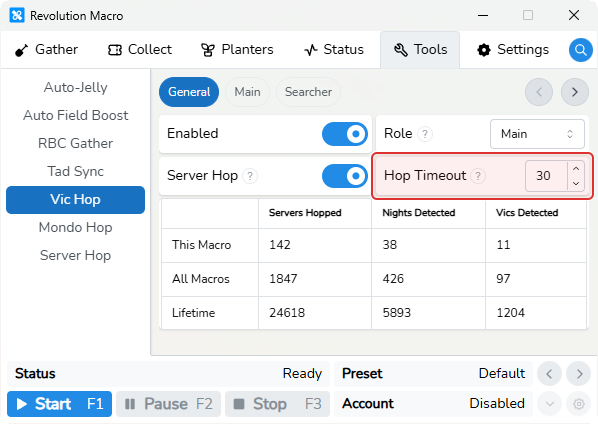
Task: Toggle the Enabled switch off
Action: [x=345, y=134]
